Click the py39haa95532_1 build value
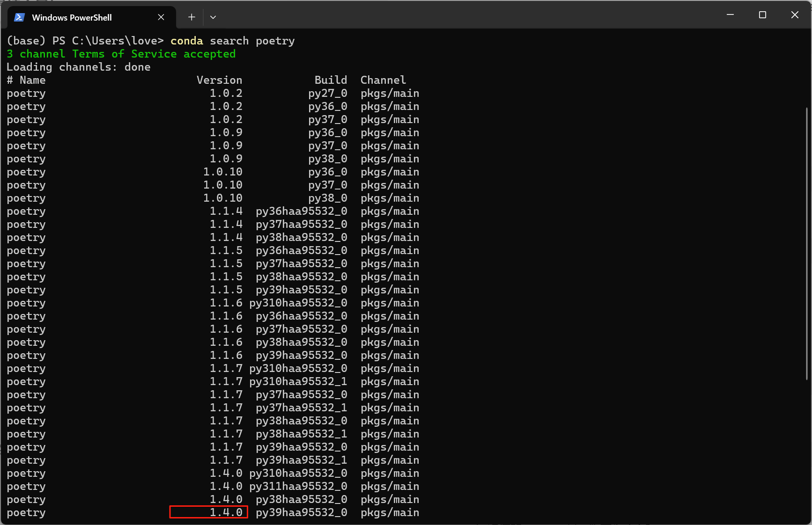This screenshot has height=525, width=812. (302, 460)
